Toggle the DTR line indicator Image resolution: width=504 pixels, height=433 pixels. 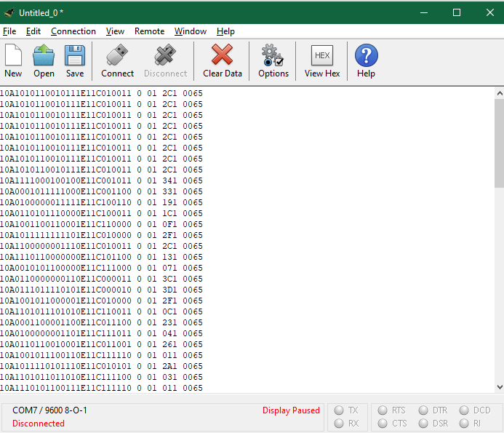423,410
